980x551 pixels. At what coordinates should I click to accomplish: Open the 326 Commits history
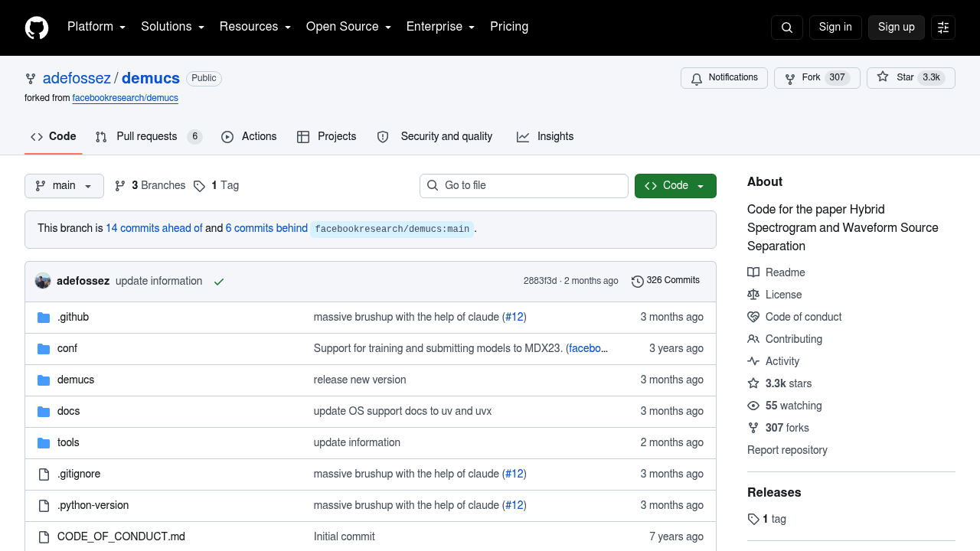(665, 281)
